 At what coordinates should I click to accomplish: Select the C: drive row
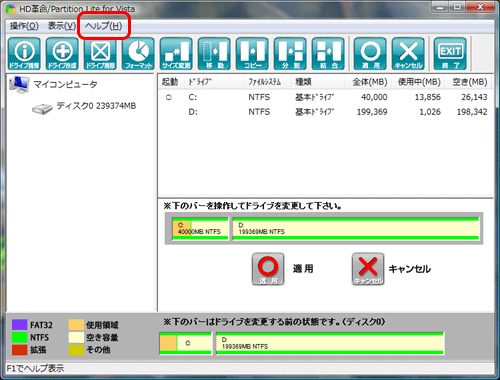pos(325,97)
